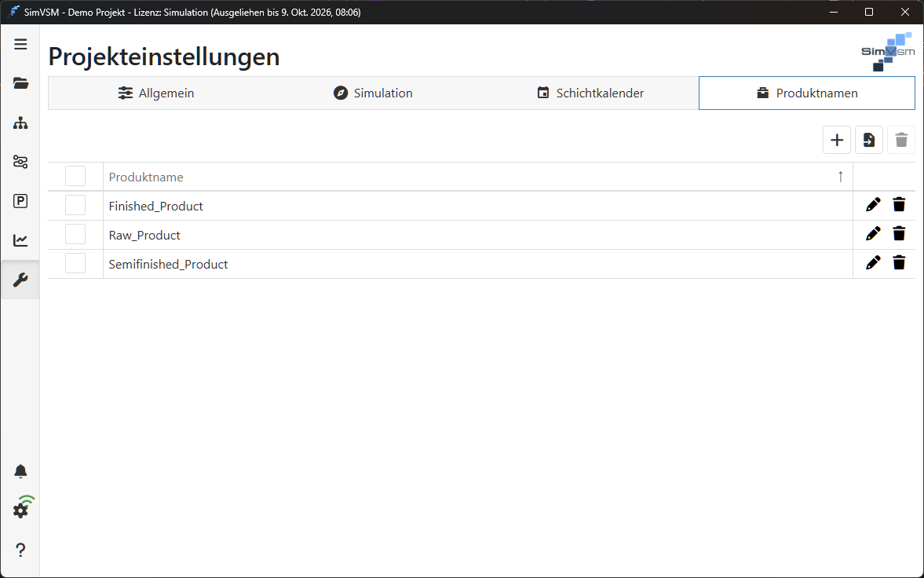
Task: Open the gear with wifi settings icon
Action: tap(23, 508)
